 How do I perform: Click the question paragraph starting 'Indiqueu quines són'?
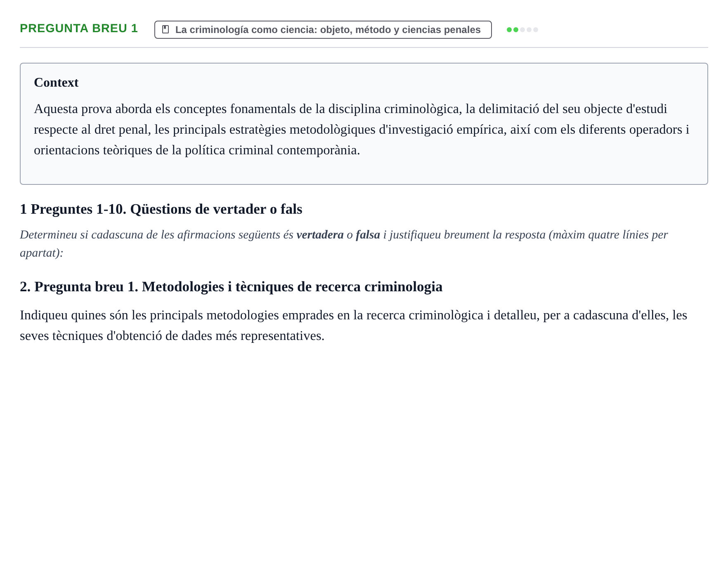click(353, 326)
